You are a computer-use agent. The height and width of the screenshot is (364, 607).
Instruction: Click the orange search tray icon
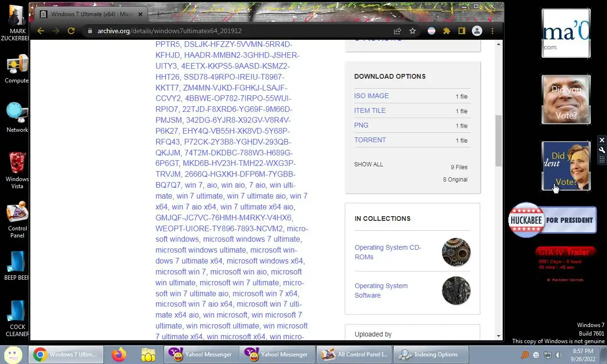tap(525, 355)
